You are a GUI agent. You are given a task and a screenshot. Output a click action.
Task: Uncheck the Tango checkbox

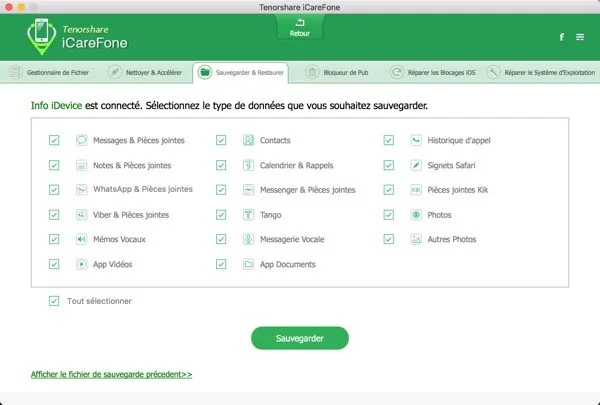click(221, 215)
